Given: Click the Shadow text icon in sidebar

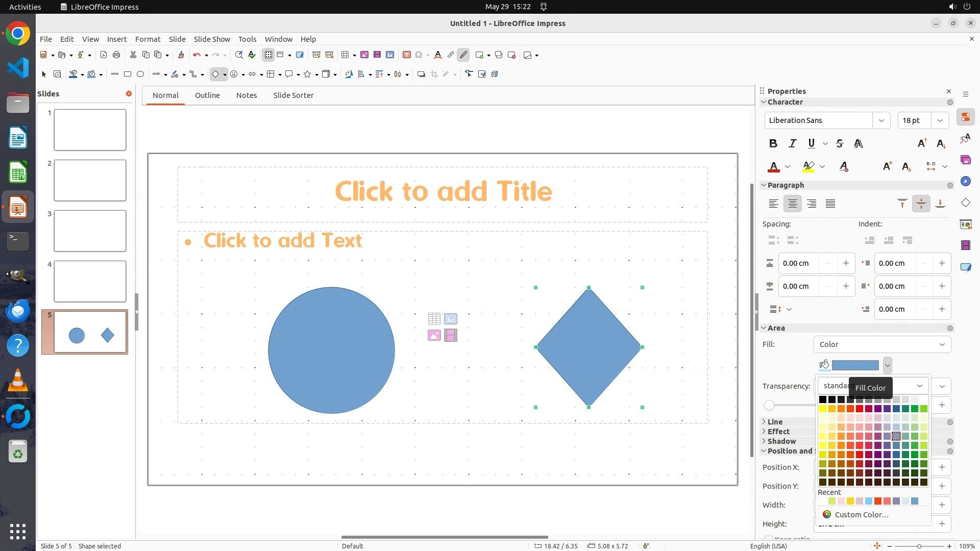Looking at the screenshot, I should [x=859, y=144].
